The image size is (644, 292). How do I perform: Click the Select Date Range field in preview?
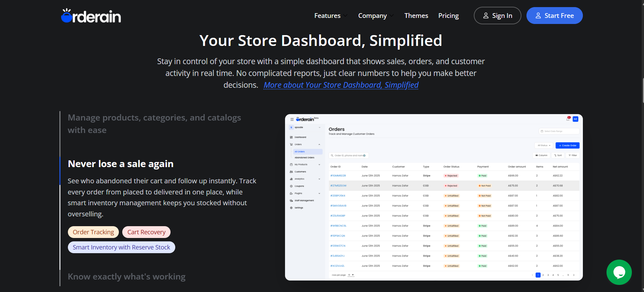pyautogui.click(x=559, y=131)
